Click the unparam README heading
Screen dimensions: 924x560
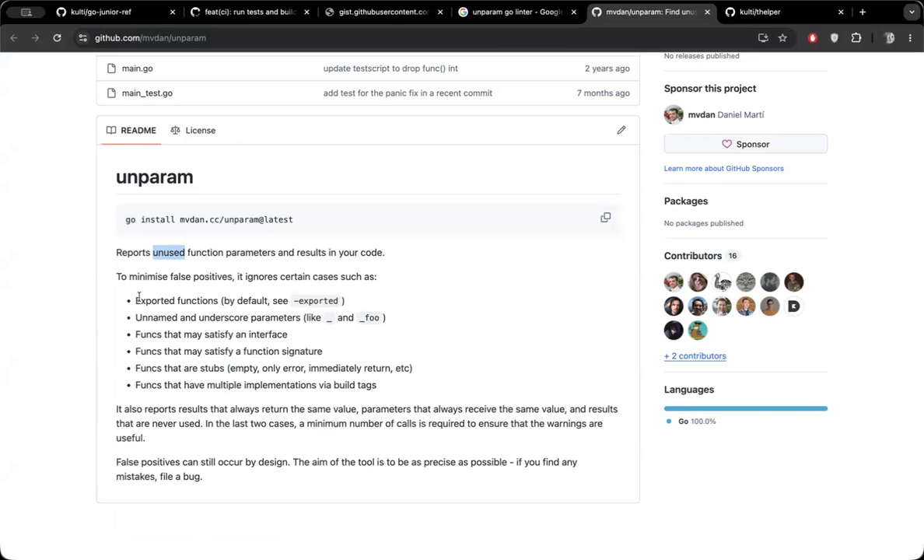tap(155, 177)
